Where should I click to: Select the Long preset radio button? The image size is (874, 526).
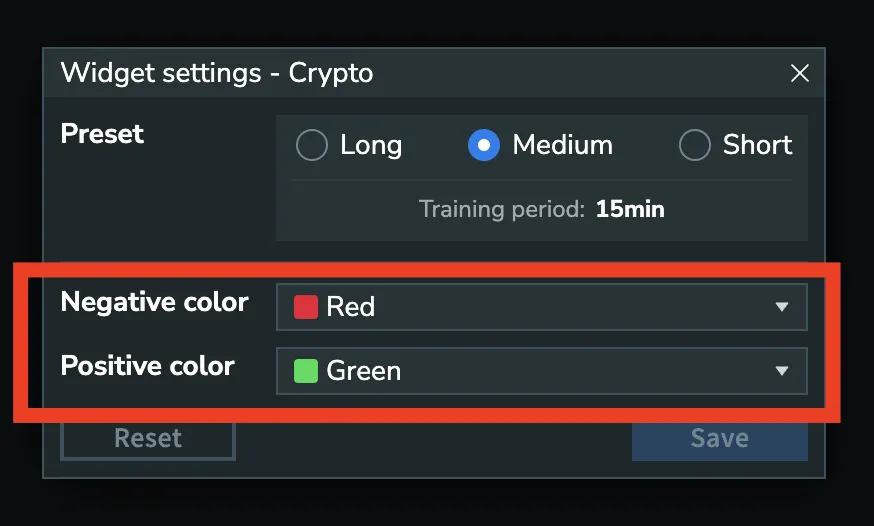coord(312,146)
